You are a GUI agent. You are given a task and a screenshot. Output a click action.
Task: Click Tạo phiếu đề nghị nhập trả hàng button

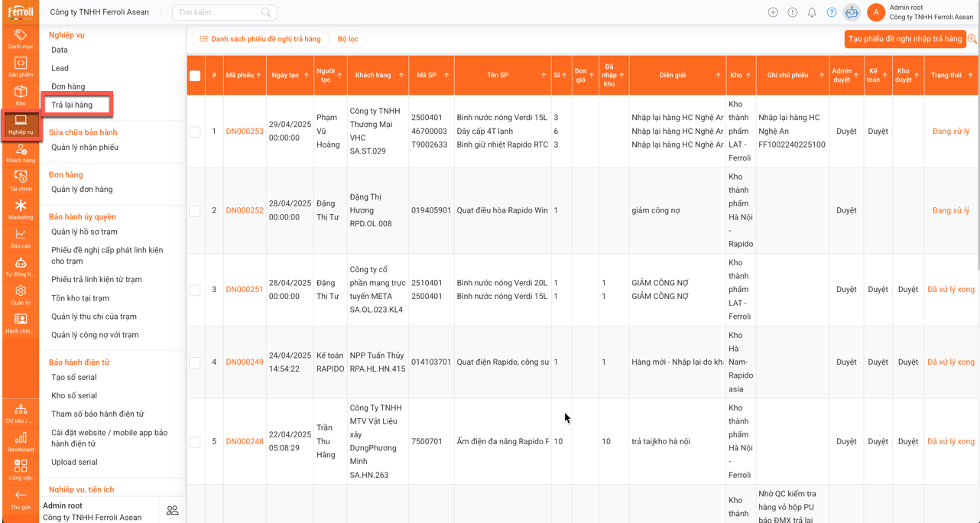coord(905,39)
